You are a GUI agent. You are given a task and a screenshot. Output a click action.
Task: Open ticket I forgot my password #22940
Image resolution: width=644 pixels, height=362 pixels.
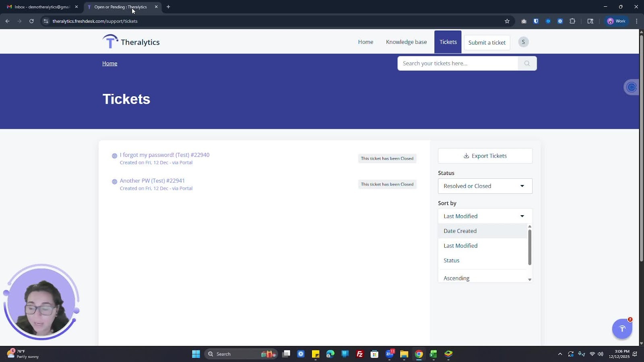(165, 155)
